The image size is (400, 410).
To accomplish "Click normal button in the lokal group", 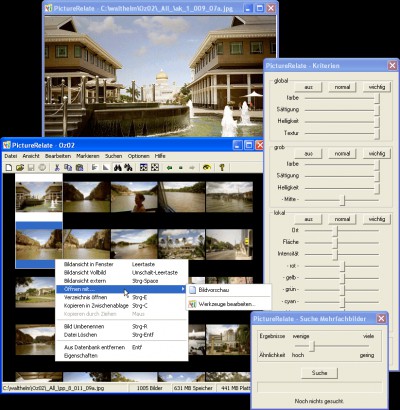I will (x=342, y=219).
